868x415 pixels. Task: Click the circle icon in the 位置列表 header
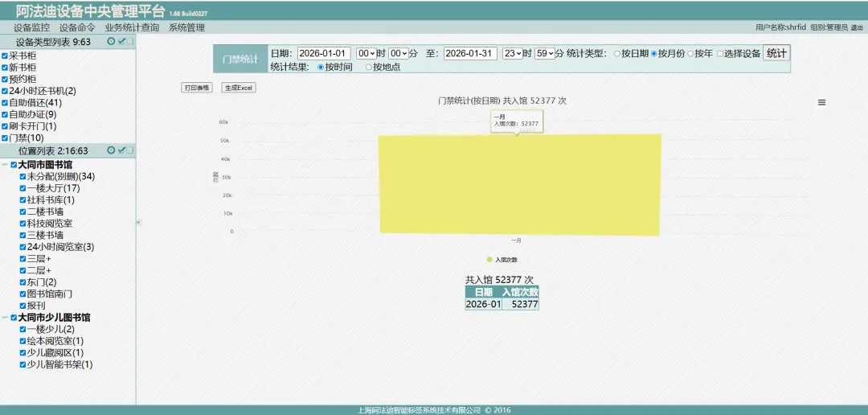tap(111, 150)
